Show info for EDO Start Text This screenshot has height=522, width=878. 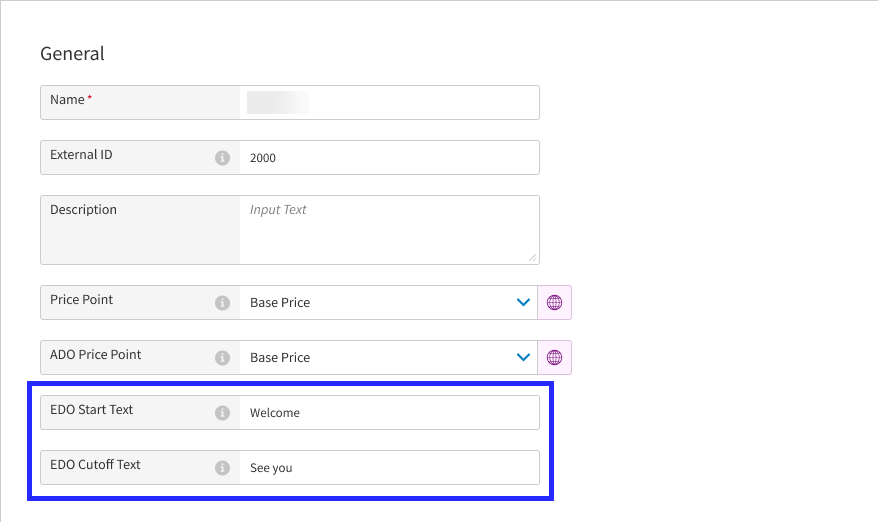coord(223,413)
